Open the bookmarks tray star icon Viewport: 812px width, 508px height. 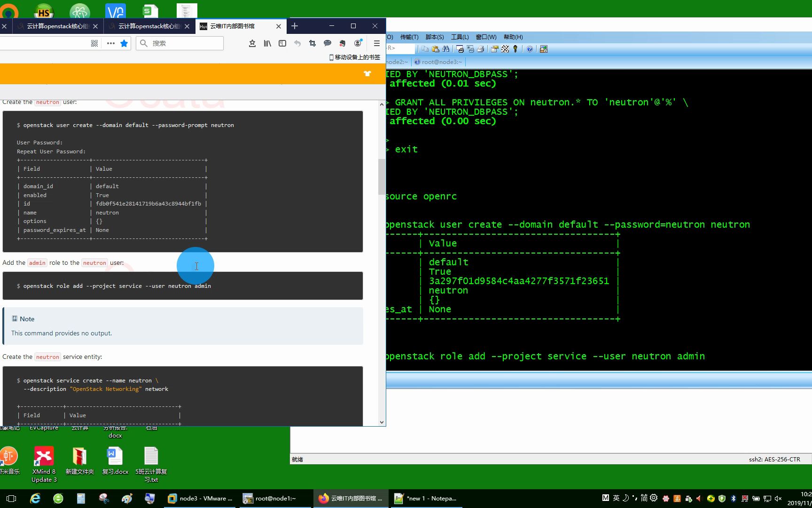click(252, 43)
